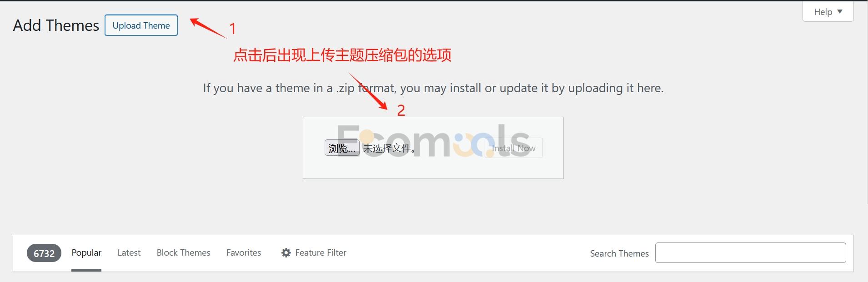This screenshot has height=282, width=868.
Task: Open the Block Themes tab
Action: (184, 253)
